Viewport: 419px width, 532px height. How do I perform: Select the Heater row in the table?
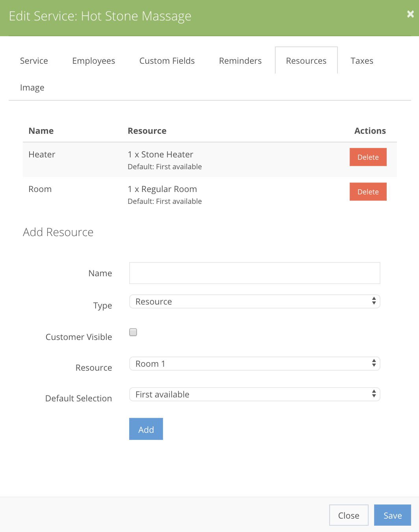(158, 159)
